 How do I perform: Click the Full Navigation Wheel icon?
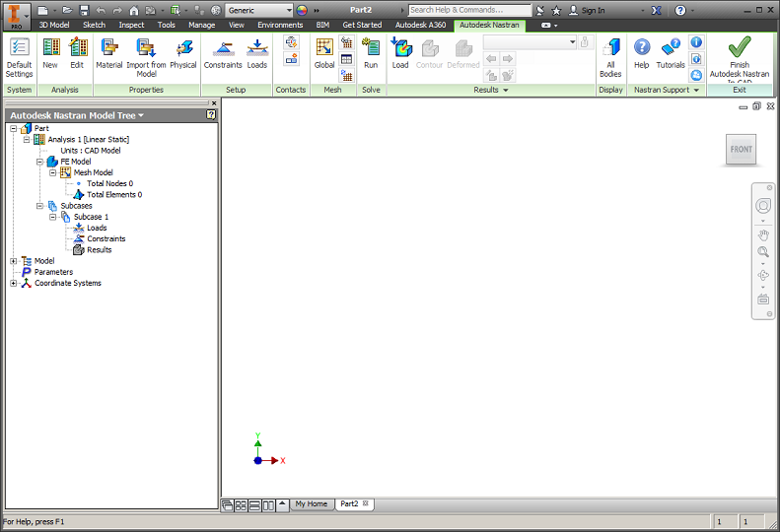[763, 205]
